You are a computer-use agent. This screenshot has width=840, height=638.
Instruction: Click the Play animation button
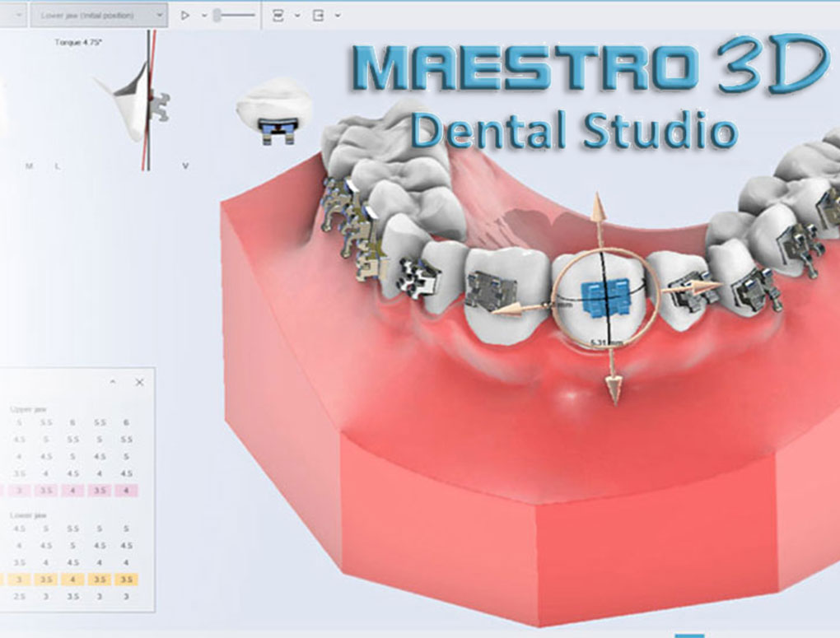[x=184, y=16]
